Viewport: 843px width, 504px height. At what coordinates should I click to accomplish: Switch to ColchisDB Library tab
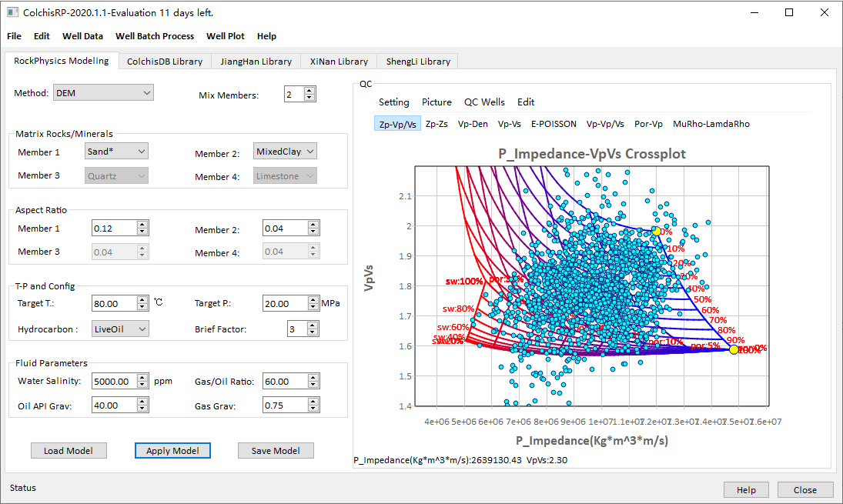(165, 62)
